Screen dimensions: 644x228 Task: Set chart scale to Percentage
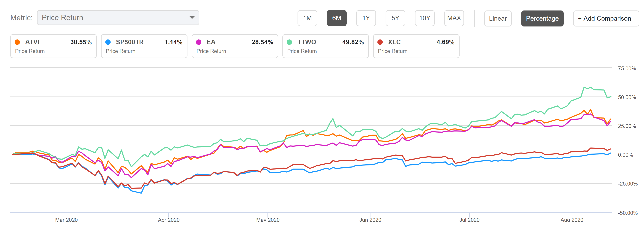coord(542,18)
